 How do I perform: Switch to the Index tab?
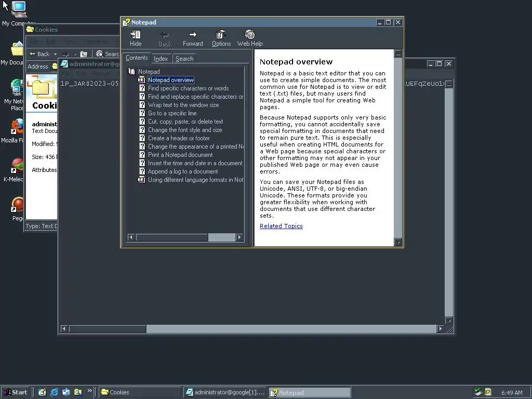point(161,58)
